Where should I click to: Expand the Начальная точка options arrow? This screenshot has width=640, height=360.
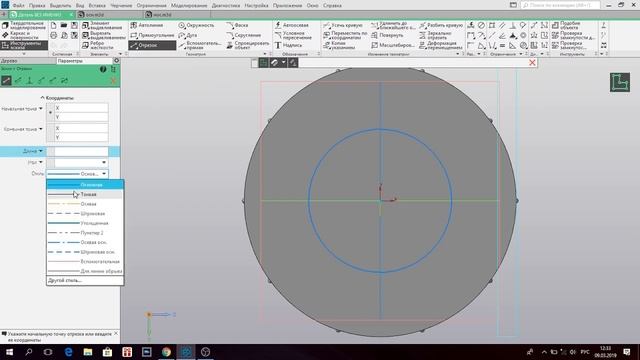pos(40,109)
